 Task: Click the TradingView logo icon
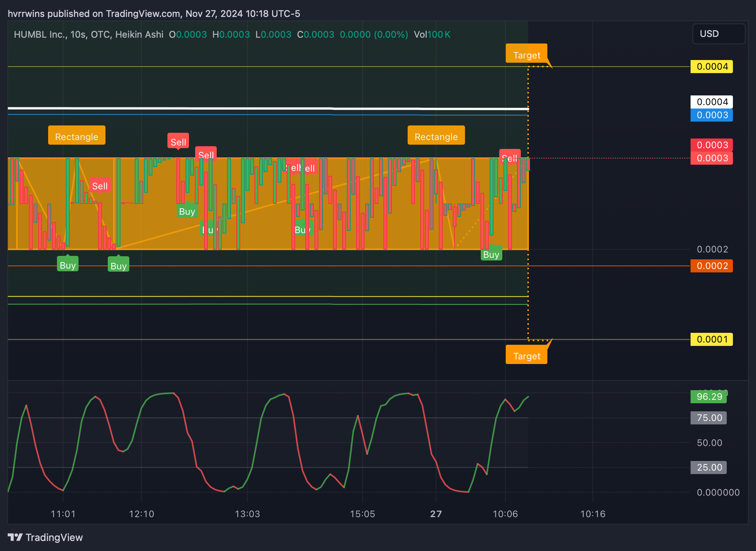click(15, 537)
